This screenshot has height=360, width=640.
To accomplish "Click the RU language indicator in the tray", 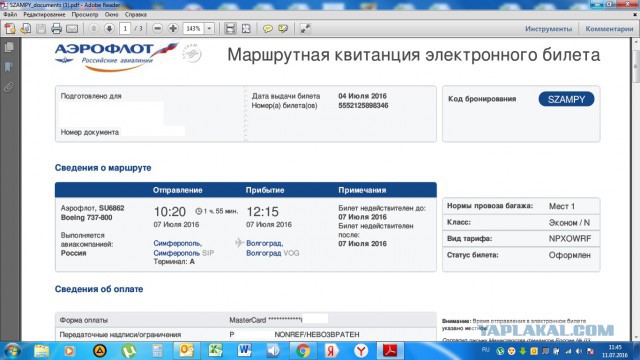I will point(485,350).
